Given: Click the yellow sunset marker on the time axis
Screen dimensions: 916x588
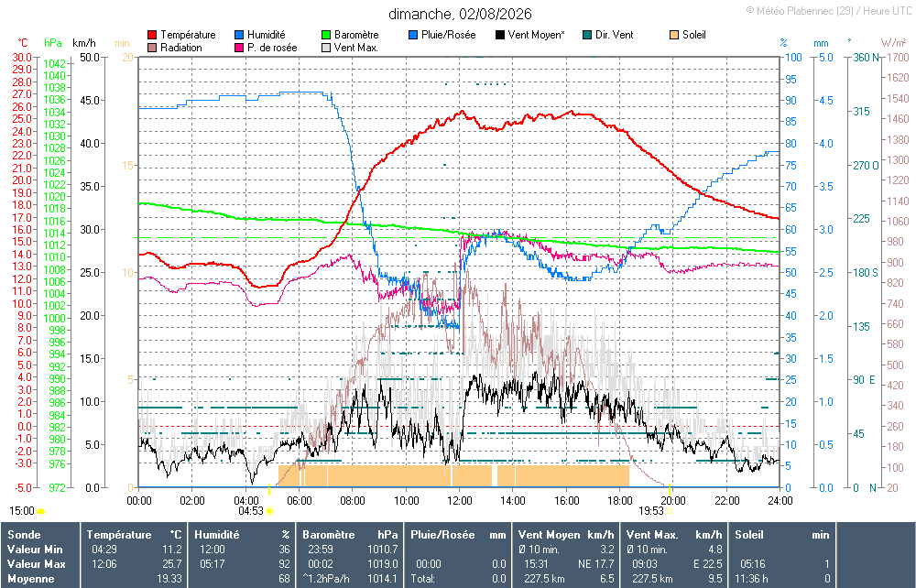Looking at the screenshot, I should coord(670,489).
